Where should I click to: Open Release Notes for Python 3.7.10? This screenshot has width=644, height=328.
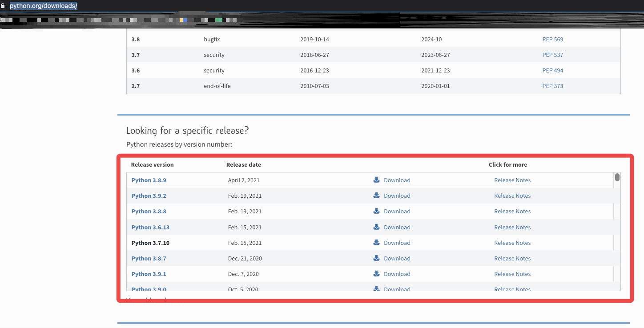(512, 243)
